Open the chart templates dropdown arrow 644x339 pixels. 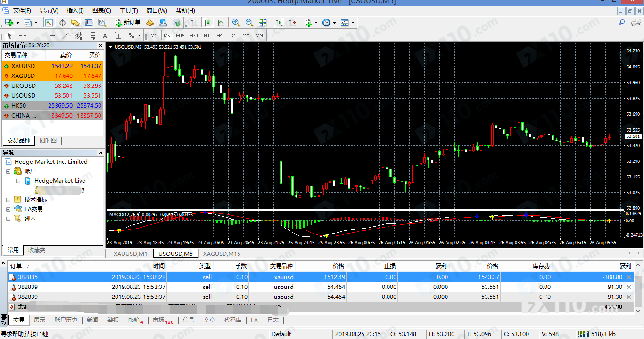(353, 23)
